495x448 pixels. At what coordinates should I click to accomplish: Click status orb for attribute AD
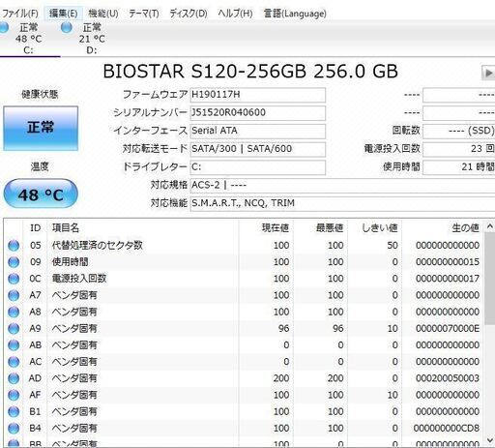tap(14, 378)
